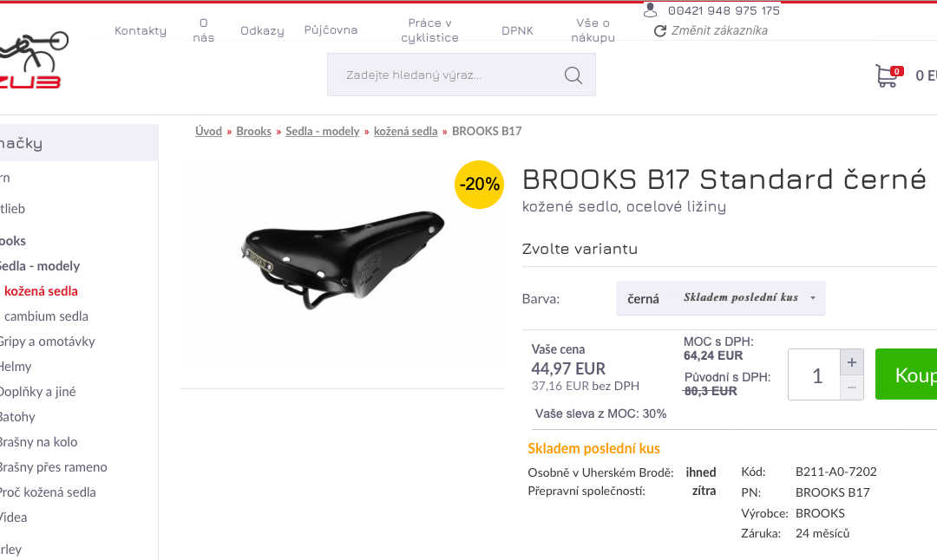
Task: Decrease quantity with the minus button
Action: click(852, 387)
